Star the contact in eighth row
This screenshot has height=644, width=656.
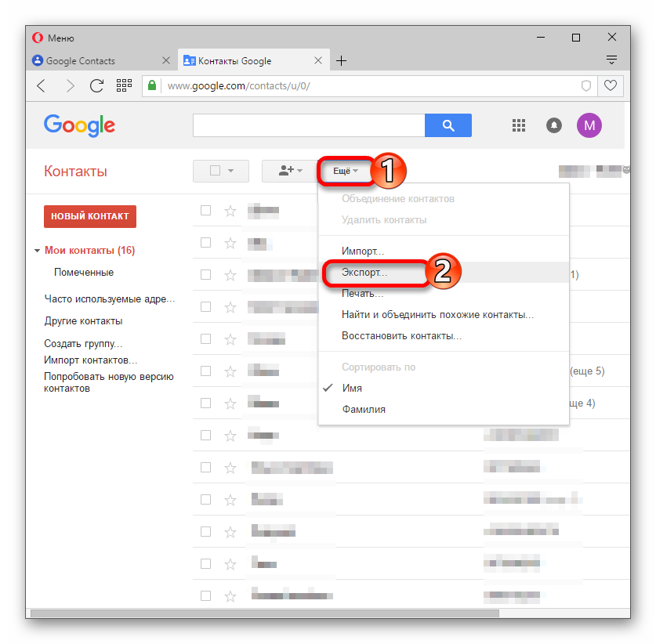[230, 436]
